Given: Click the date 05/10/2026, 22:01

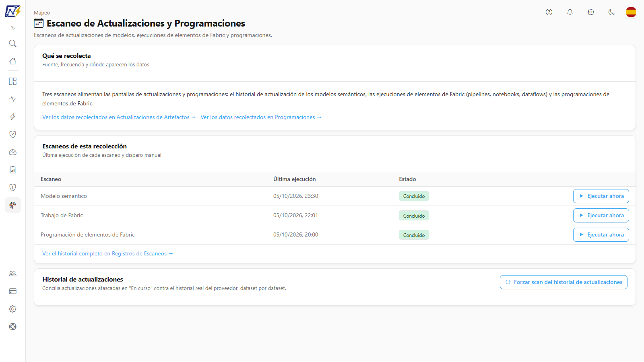Looking at the screenshot, I should click(x=296, y=215).
